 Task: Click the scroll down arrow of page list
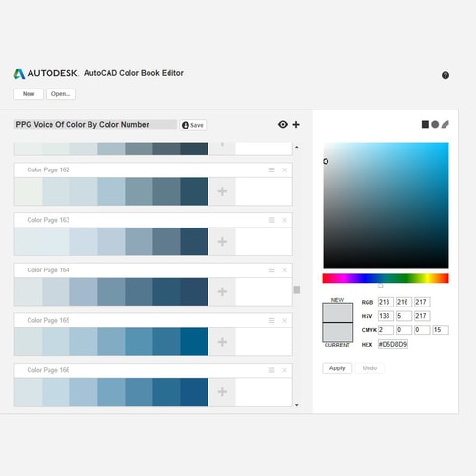pos(297,405)
